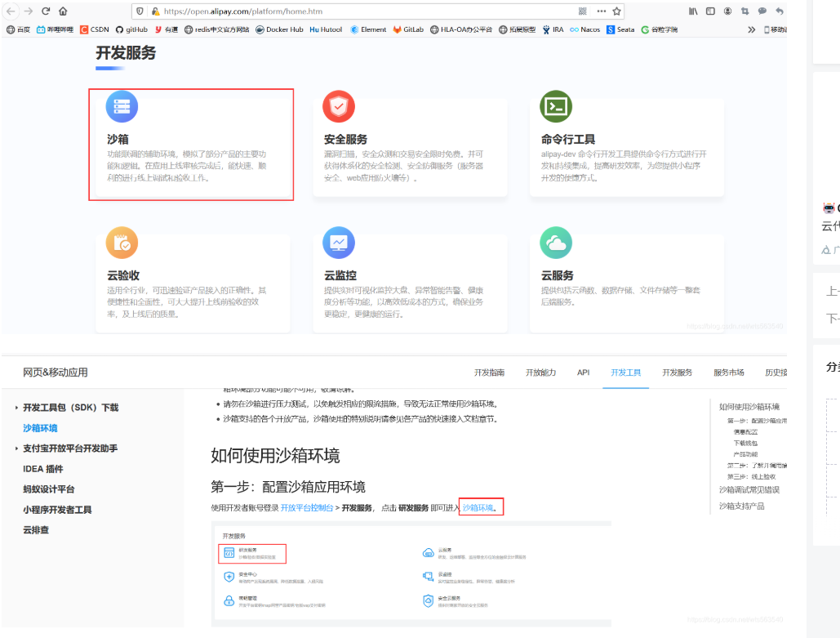Open the redis中文官方网站 bookmark
Screen dimensions: 840x638
point(217,29)
